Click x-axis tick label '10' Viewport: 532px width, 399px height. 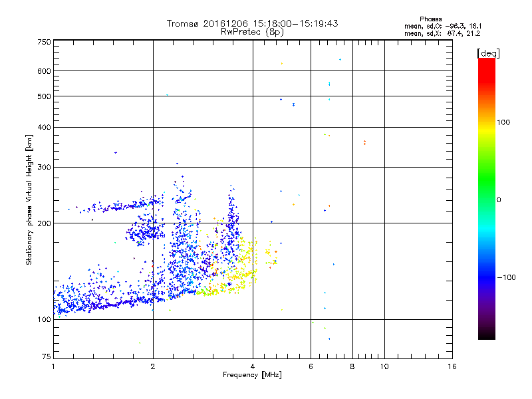click(x=384, y=366)
